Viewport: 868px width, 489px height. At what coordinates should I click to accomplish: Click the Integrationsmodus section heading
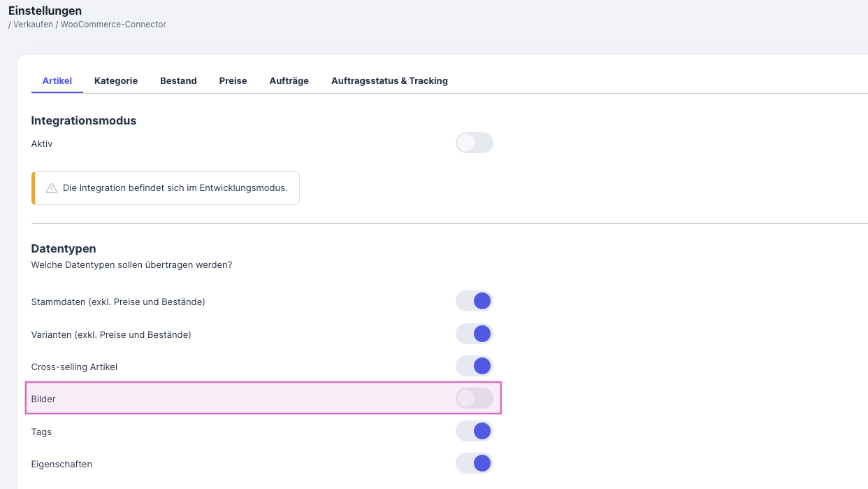click(84, 120)
